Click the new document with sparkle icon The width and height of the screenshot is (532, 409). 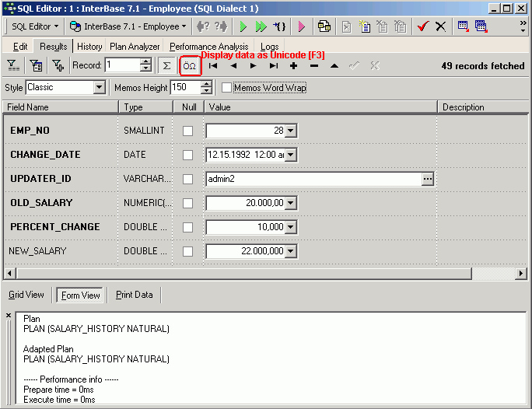point(365,26)
